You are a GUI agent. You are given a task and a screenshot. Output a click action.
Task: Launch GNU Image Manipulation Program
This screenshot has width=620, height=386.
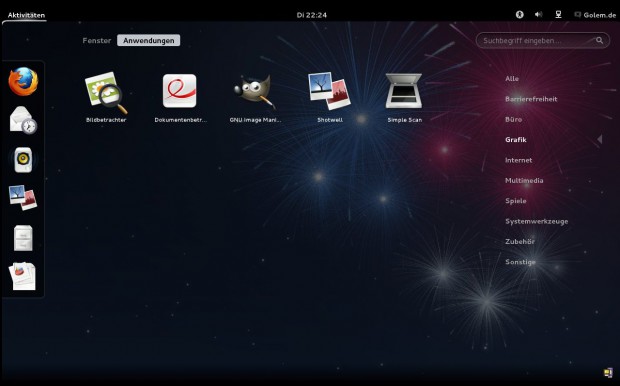tap(255, 97)
